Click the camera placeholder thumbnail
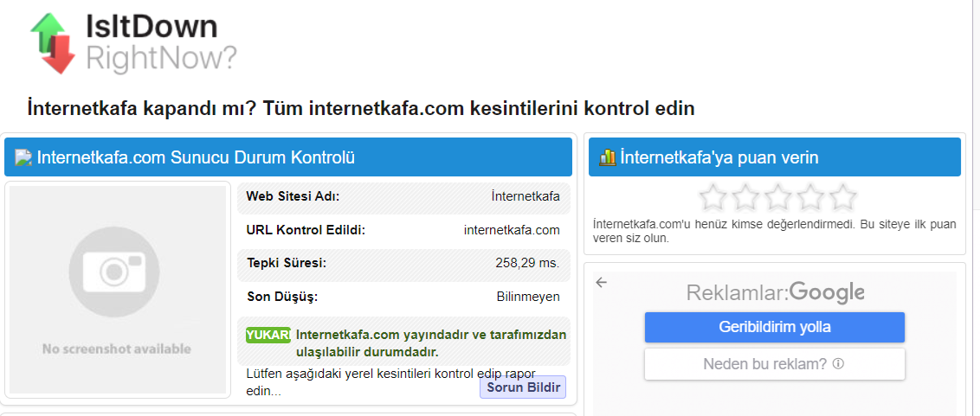Image resolution: width=980 pixels, height=416 pixels. 118,290
